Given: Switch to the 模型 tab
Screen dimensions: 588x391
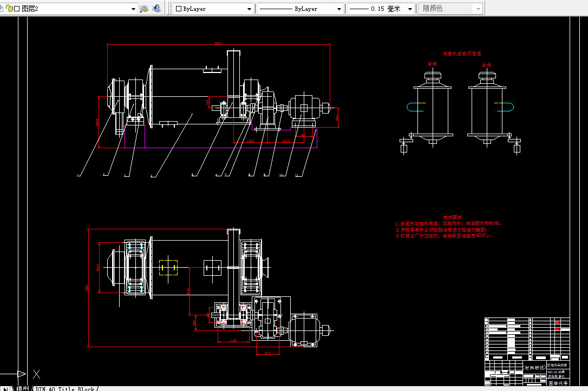Looking at the screenshot, I should [23, 388].
